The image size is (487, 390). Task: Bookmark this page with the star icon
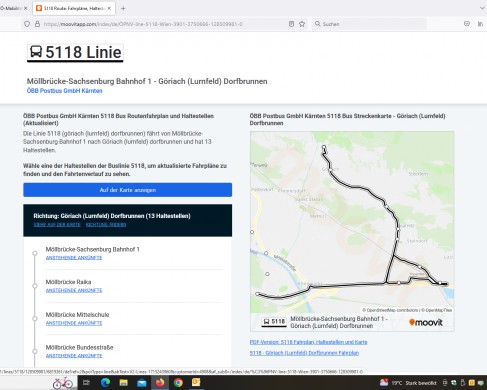tap(302, 24)
